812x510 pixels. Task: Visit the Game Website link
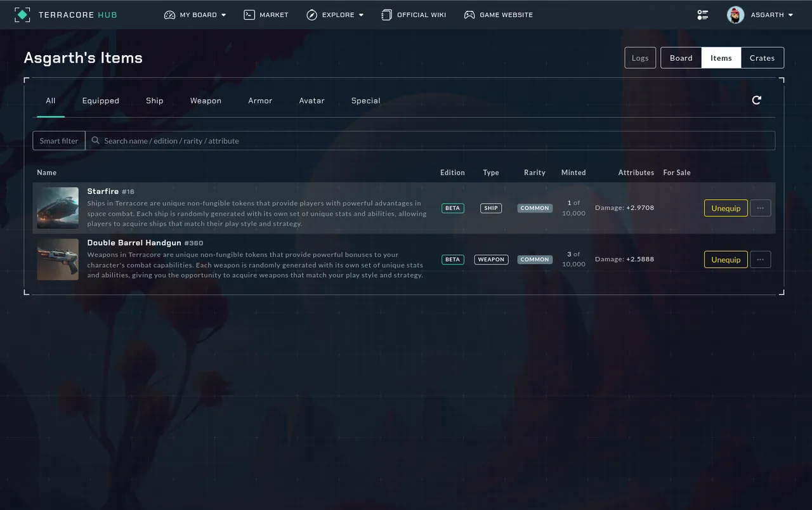pos(499,15)
